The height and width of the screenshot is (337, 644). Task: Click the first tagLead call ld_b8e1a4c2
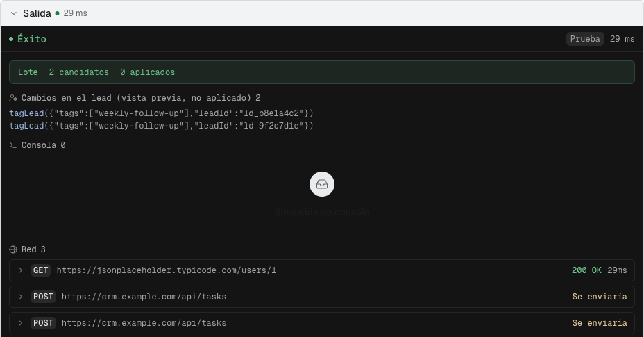[x=162, y=113]
